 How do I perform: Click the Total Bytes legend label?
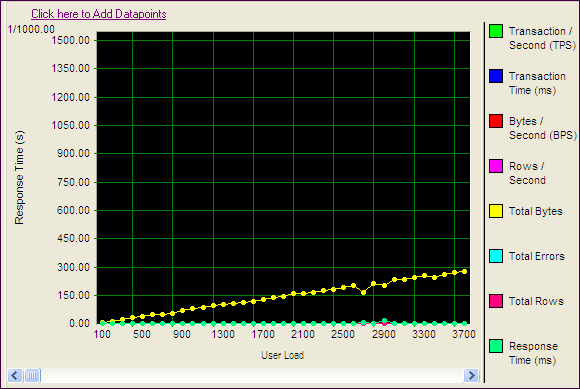(x=536, y=211)
